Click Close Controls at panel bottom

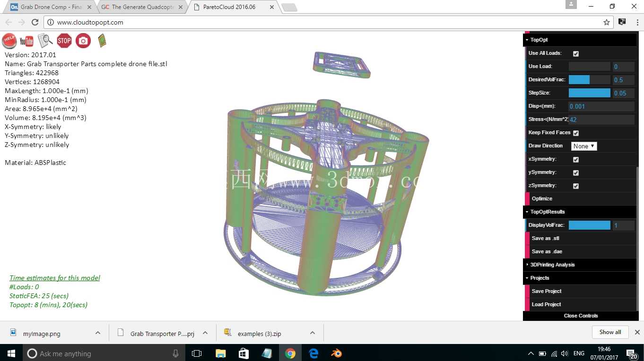coord(581,316)
